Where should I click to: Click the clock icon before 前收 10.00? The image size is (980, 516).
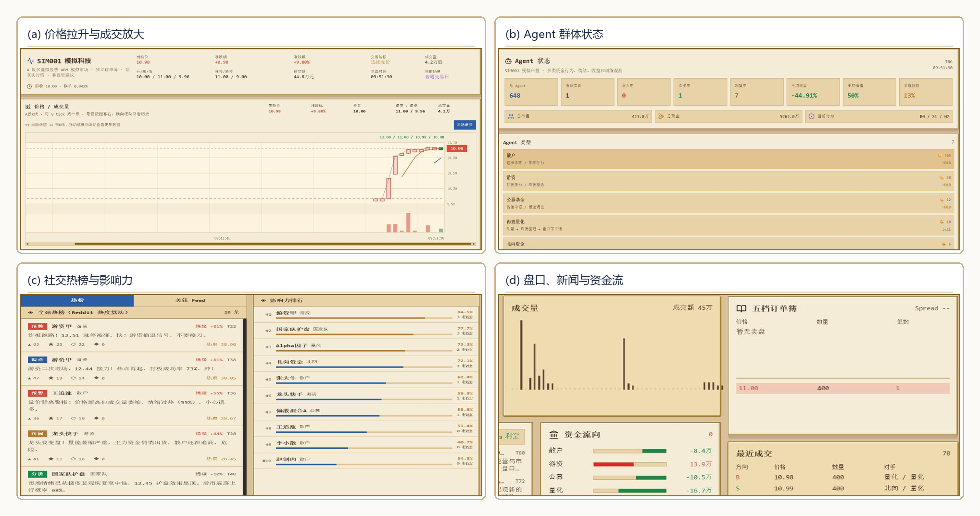coord(29,86)
